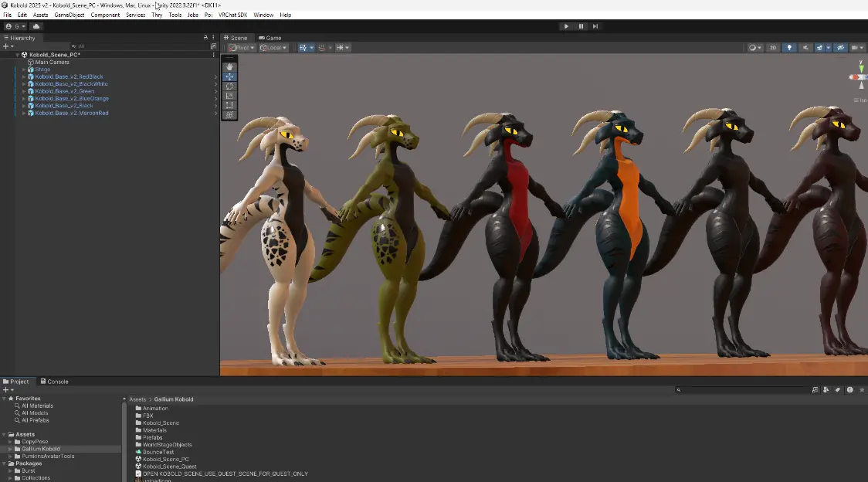Toggle scene lighting with lightbulb icon
The height and width of the screenshot is (482, 868).
tap(788, 48)
